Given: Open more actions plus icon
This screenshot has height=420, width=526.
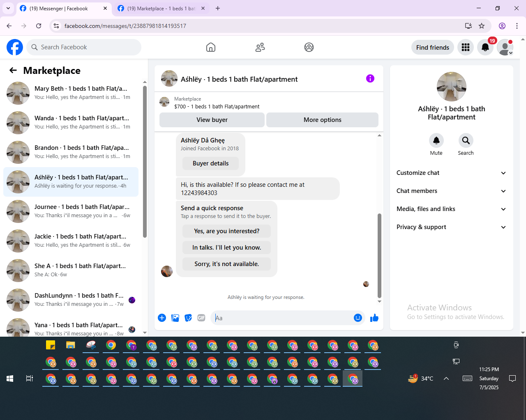Looking at the screenshot, I should click(162, 318).
